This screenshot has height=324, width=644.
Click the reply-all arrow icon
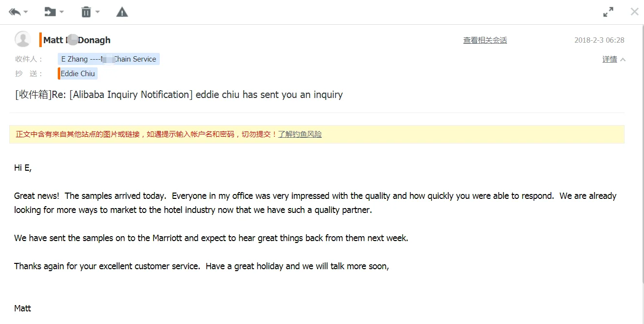point(15,12)
